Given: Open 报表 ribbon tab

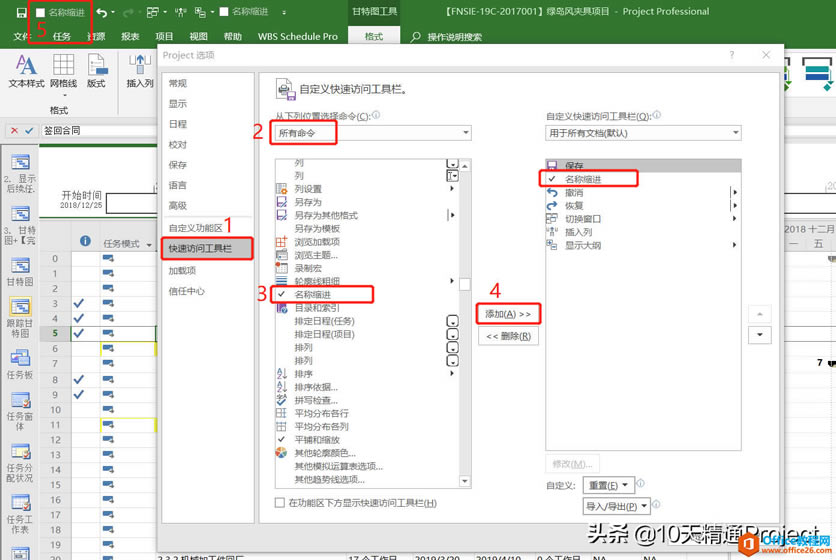Looking at the screenshot, I should point(130,36).
